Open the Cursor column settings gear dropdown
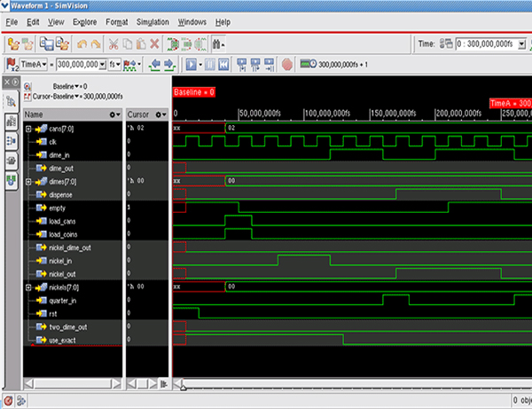Image resolution: width=532 pixels, height=409 pixels. (160, 114)
